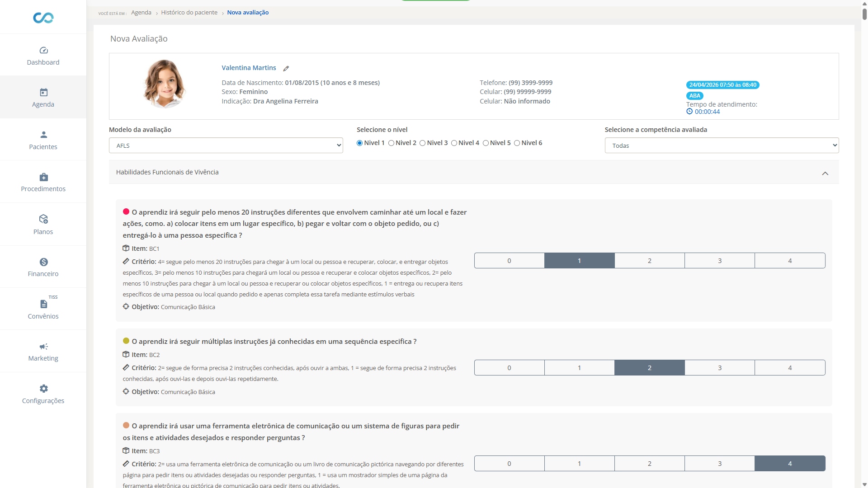Open Histórico do paciente breadcrumb
Screen dimensions: 868x488
[189, 13]
